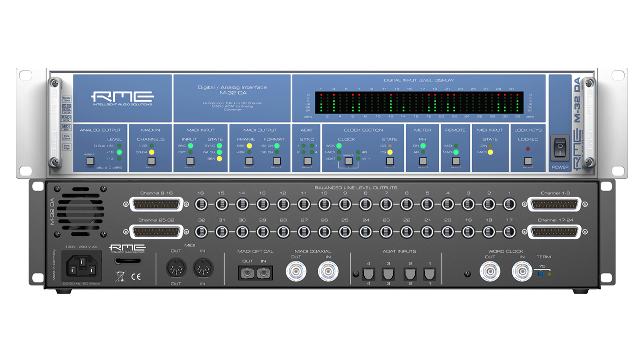The image size is (644, 362).
Task: Click the crossed-out waste bin symbol
Action: [120, 277]
